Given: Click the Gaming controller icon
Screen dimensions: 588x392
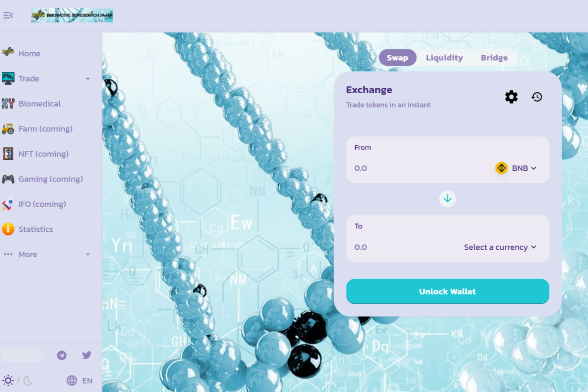Looking at the screenshot, I should click(x=8, y=179).
